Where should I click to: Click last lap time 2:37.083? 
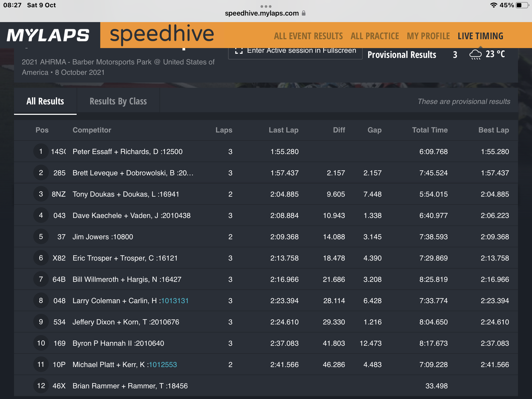pos(284,343)
